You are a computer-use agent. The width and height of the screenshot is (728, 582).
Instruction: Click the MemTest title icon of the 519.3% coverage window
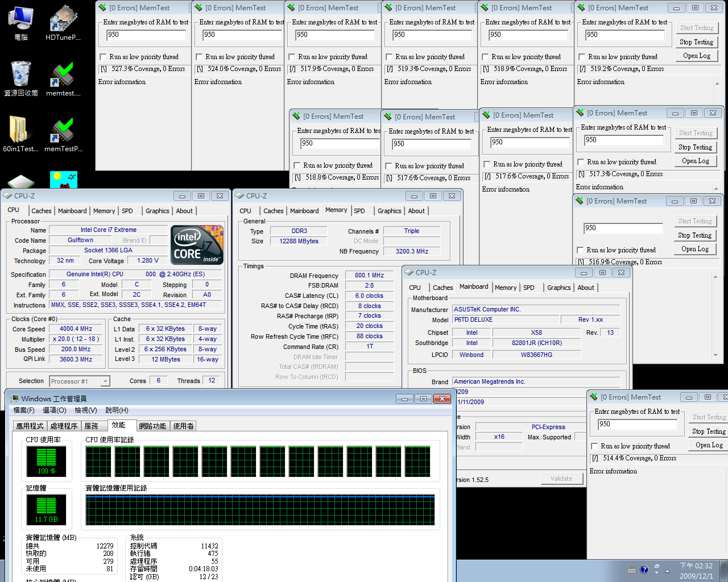click(388, 7)
